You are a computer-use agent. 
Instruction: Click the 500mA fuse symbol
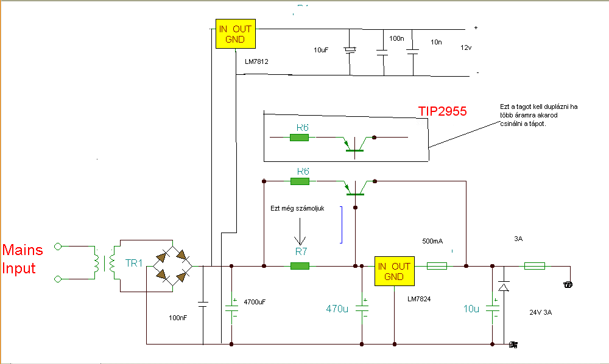[437, 266]
